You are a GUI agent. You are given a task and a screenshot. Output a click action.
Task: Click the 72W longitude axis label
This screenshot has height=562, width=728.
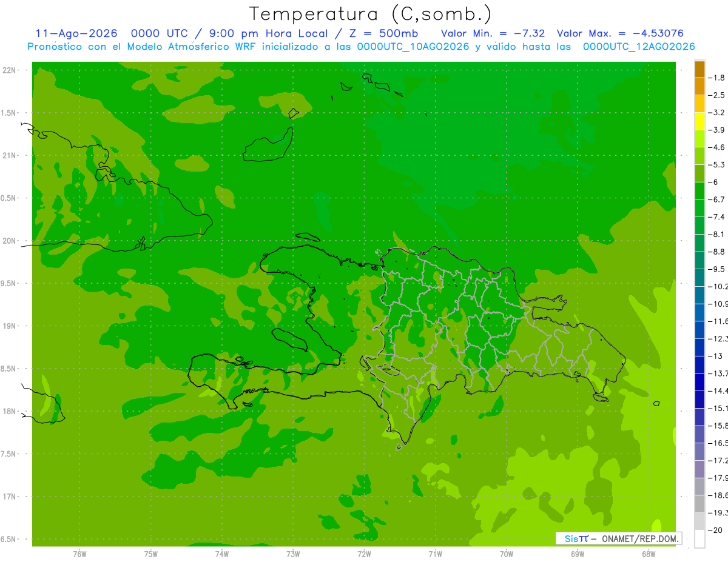pyautogui.click(x=364, y=554)
